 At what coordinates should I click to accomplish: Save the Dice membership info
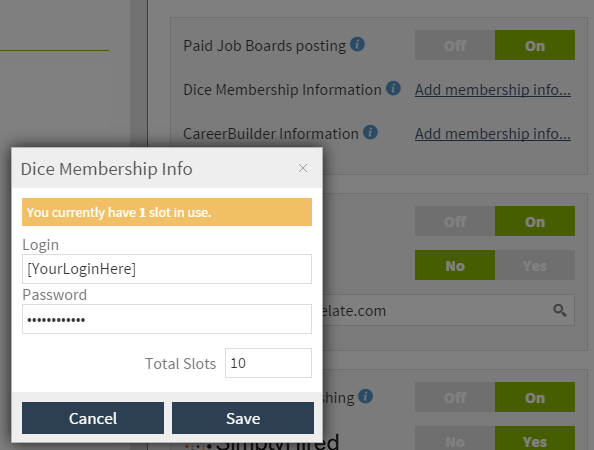(x=243, y=418)
